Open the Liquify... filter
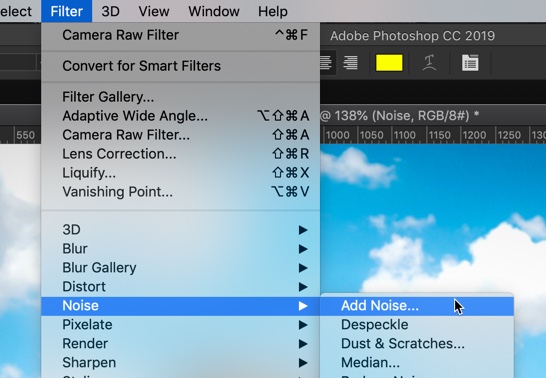546x378 pixels. (180, 173)
